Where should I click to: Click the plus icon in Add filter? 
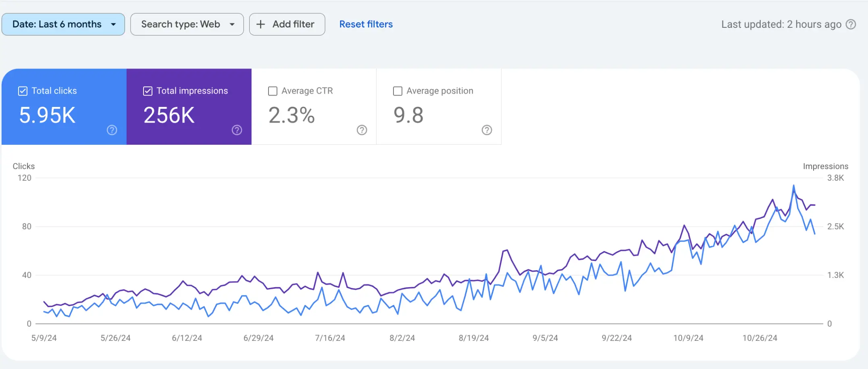(x=261, y=24)
